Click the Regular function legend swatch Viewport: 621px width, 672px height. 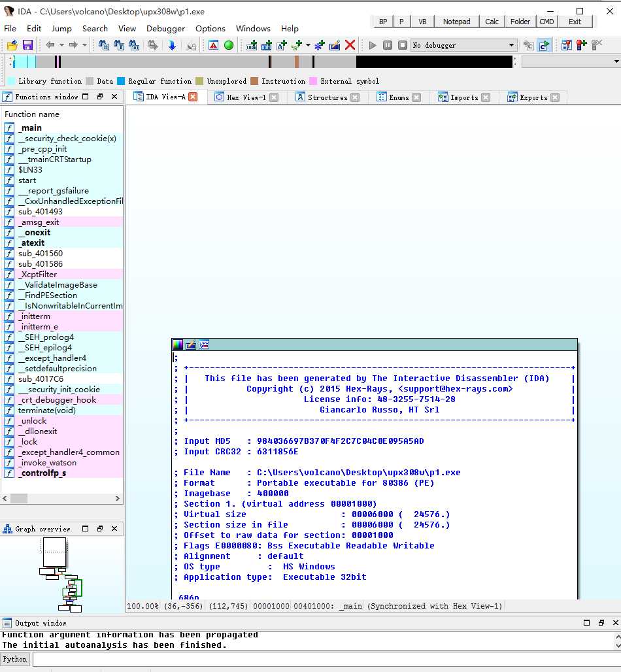click(121, 81)
